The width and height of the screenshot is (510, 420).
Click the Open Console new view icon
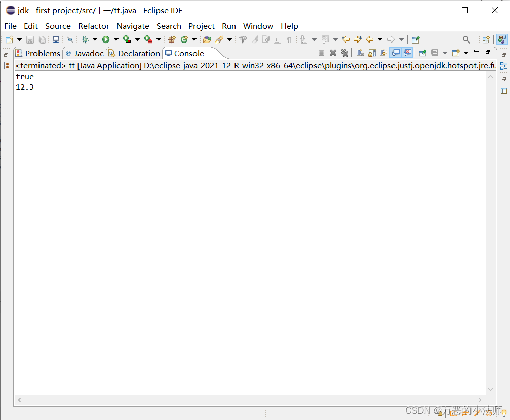(x=456, y=53)
